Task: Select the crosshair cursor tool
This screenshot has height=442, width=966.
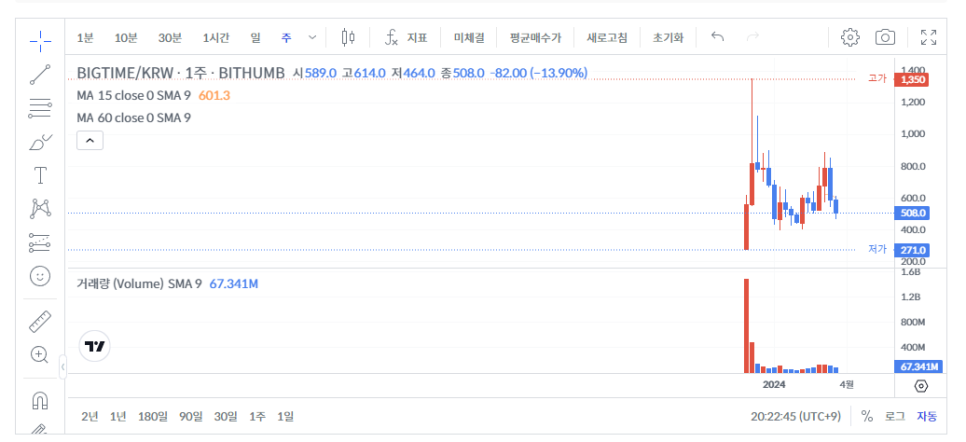Action: click(40, 40)
